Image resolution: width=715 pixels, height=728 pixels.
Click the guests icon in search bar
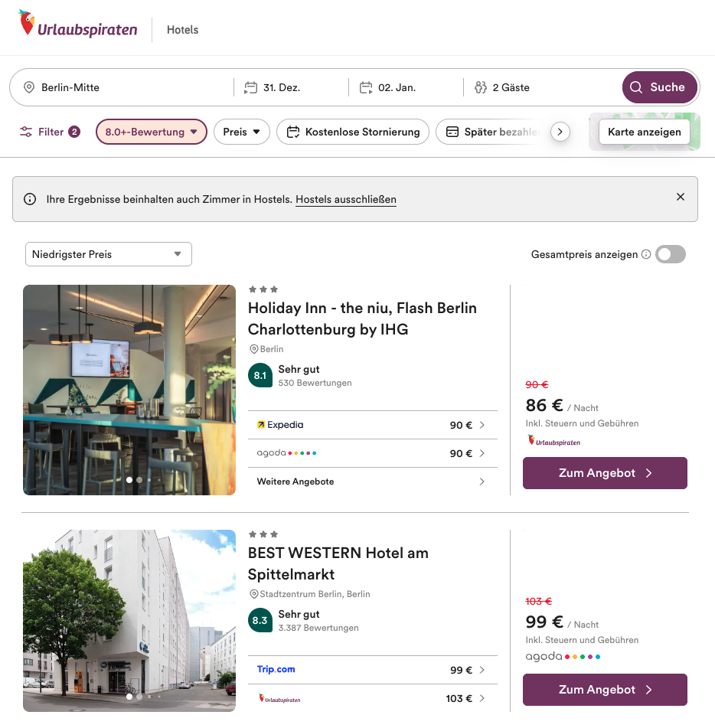tap(481, 87)
